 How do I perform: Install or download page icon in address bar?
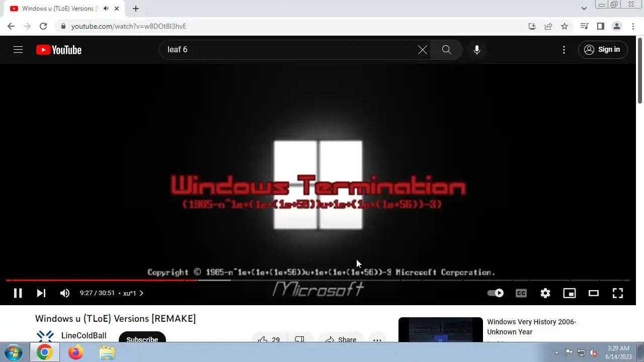(532, 26)
